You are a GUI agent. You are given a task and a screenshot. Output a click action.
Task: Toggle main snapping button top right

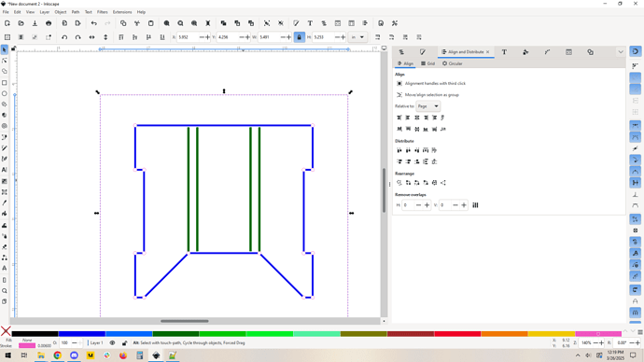(636, 51)
